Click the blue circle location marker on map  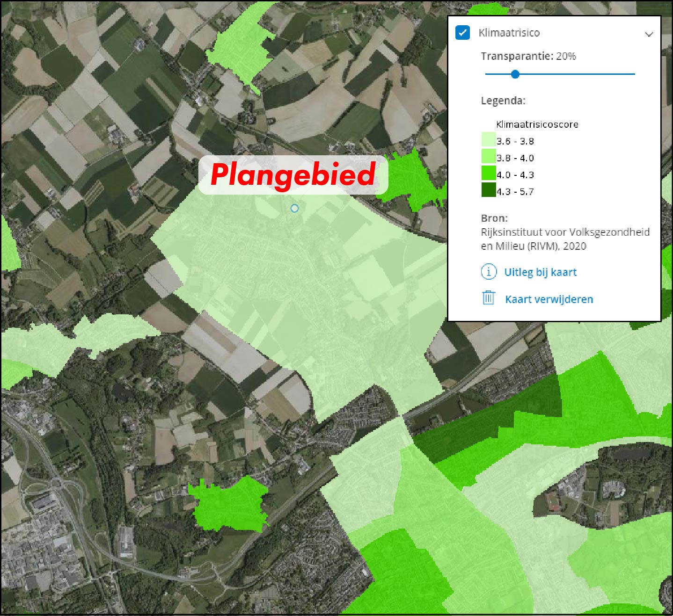click(294, 209)
